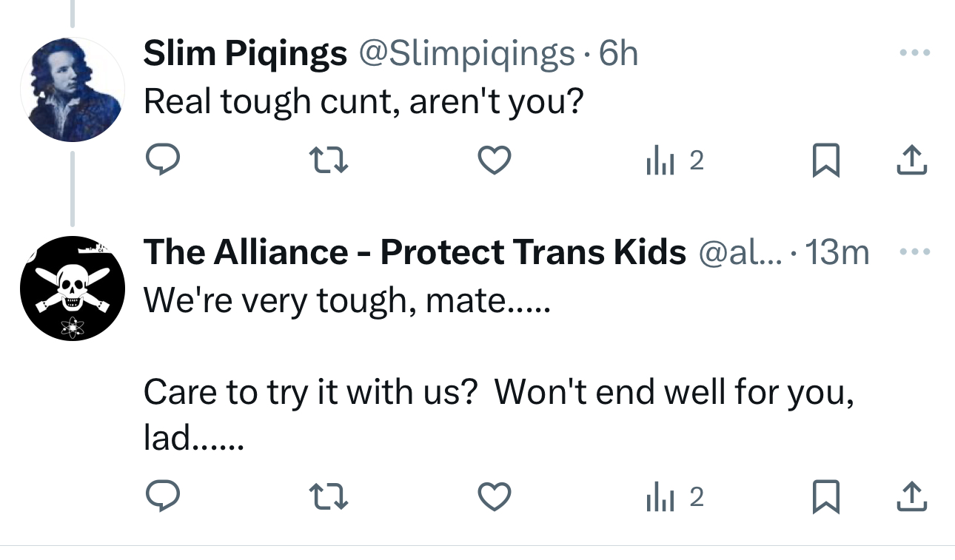This screenshot has width=955, height=560.
Task: Share The Alliance's tweet
Action: (911, 498)
